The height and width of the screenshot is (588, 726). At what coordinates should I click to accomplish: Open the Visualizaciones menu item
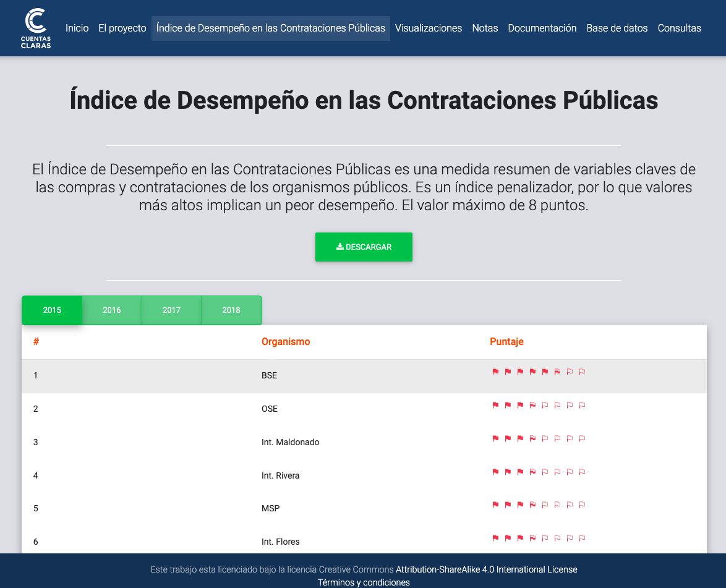429,28
